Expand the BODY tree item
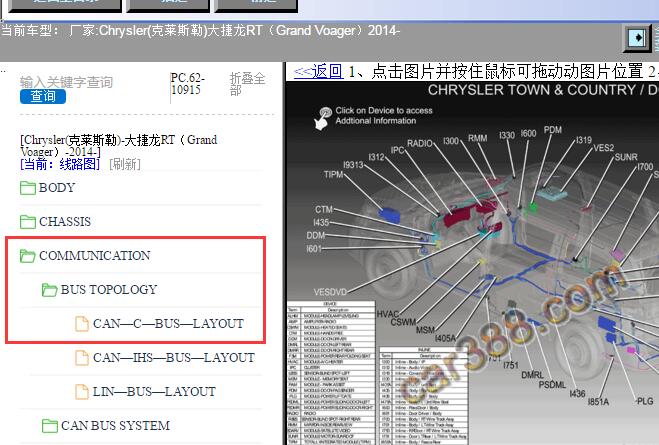Screen dimensions: 659x445 57,188
